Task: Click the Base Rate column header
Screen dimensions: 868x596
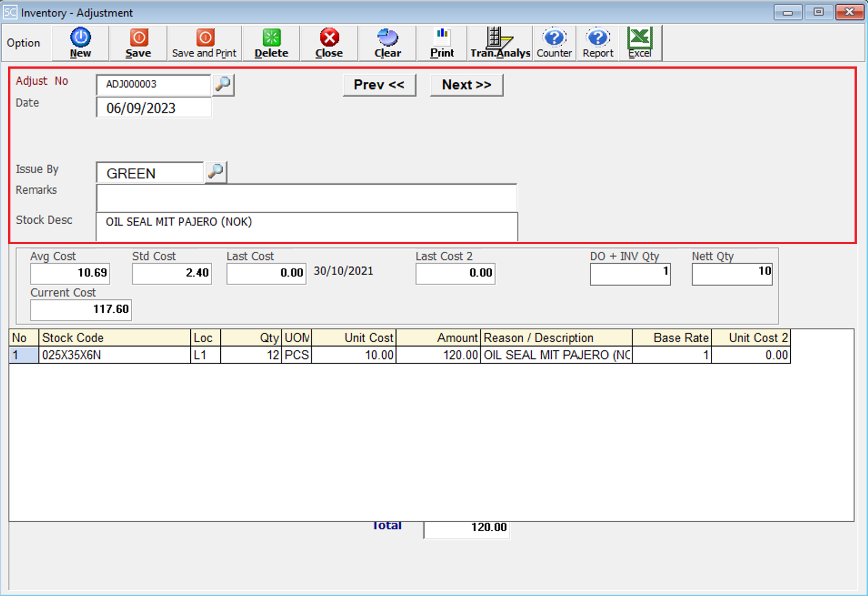Action: coord(672,338)
